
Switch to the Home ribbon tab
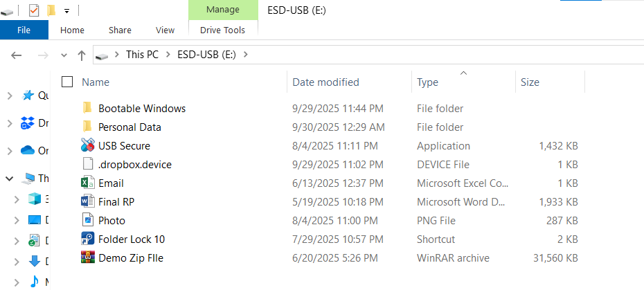coord(72,30)
